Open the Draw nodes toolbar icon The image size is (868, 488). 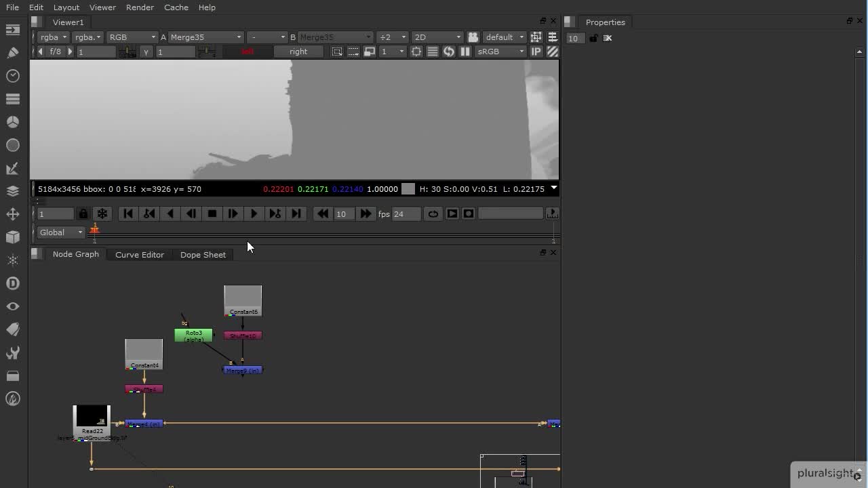point(13,53)
